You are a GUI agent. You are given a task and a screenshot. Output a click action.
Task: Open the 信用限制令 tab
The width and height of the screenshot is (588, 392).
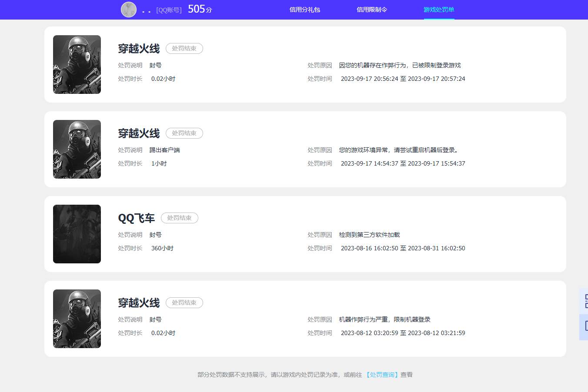point(372,10)
